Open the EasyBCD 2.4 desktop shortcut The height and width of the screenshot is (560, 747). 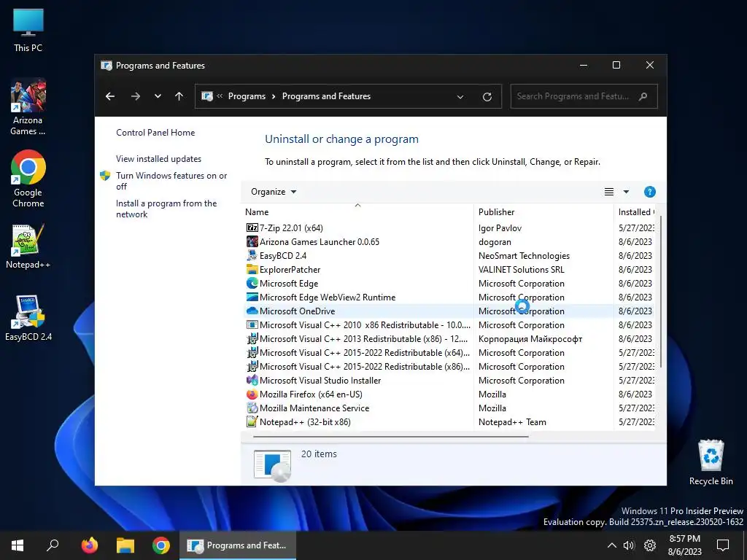(28, 318)
